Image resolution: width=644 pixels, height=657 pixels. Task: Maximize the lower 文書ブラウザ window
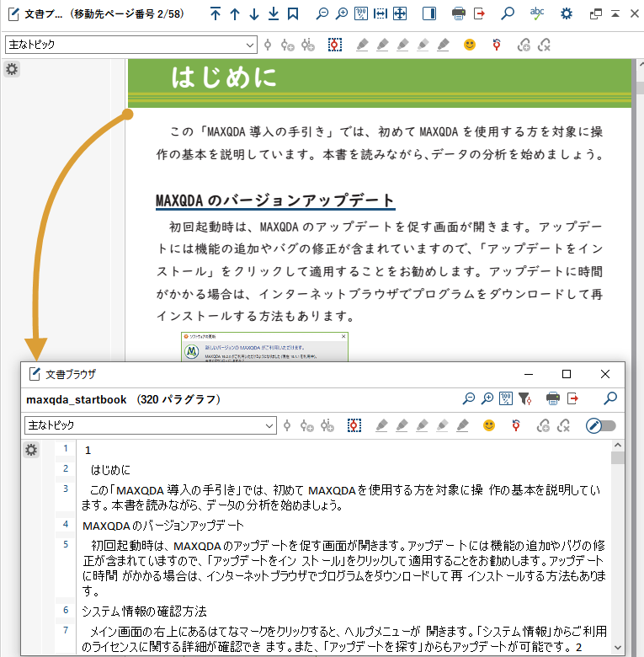tap(567, 374)
